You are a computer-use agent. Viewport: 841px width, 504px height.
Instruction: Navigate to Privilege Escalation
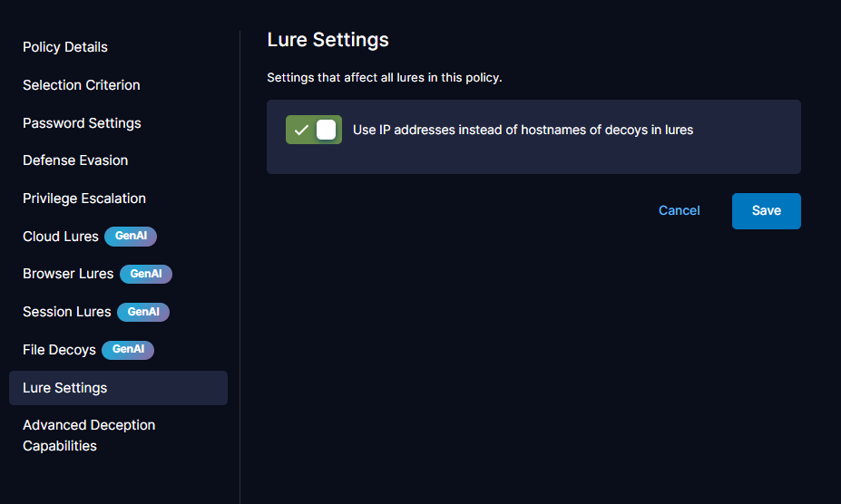pos(84,199)
